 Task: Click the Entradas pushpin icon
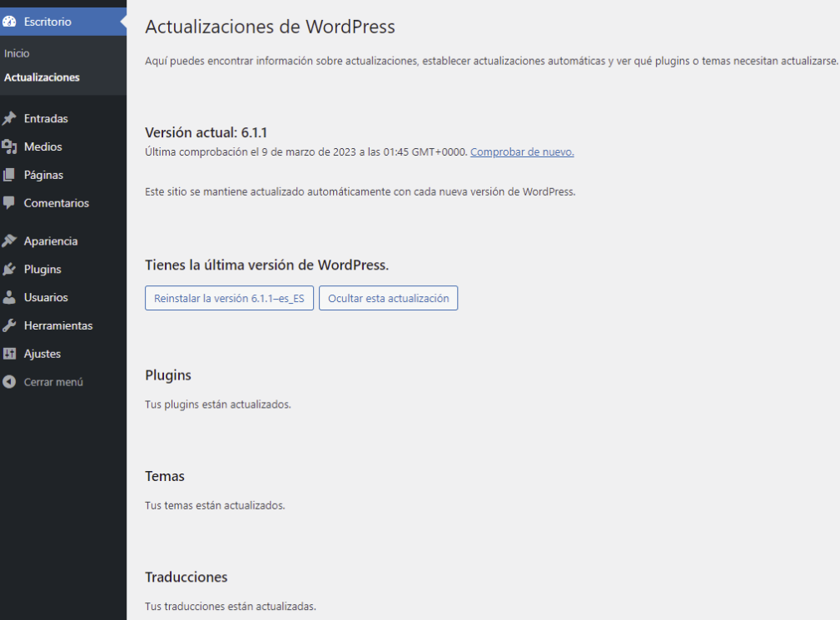(x=9, y=118)
